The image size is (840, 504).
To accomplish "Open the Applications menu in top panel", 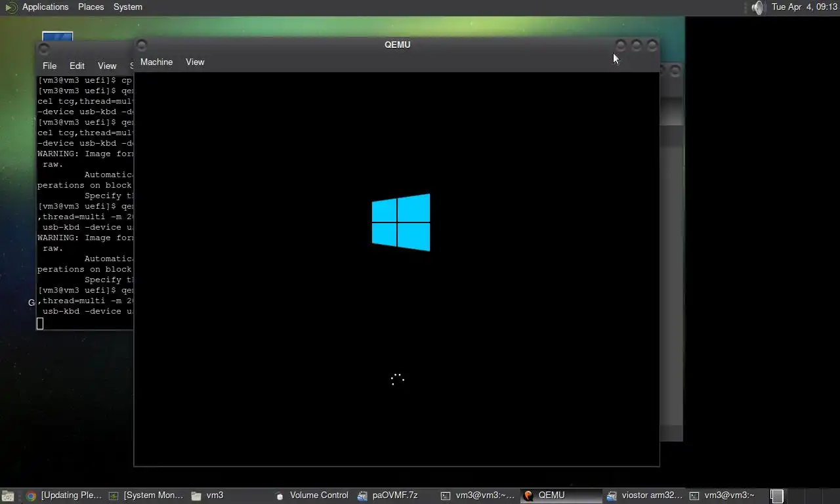I will coord(45,7).
